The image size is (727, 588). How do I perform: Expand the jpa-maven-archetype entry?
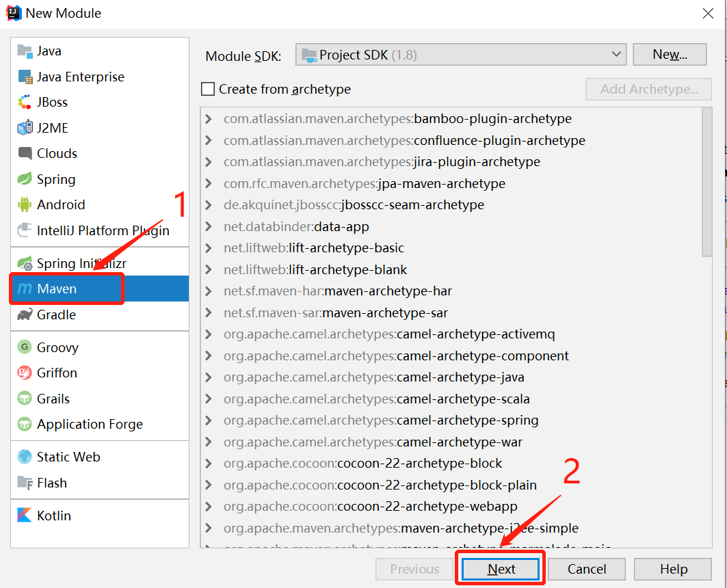[209, 183]
